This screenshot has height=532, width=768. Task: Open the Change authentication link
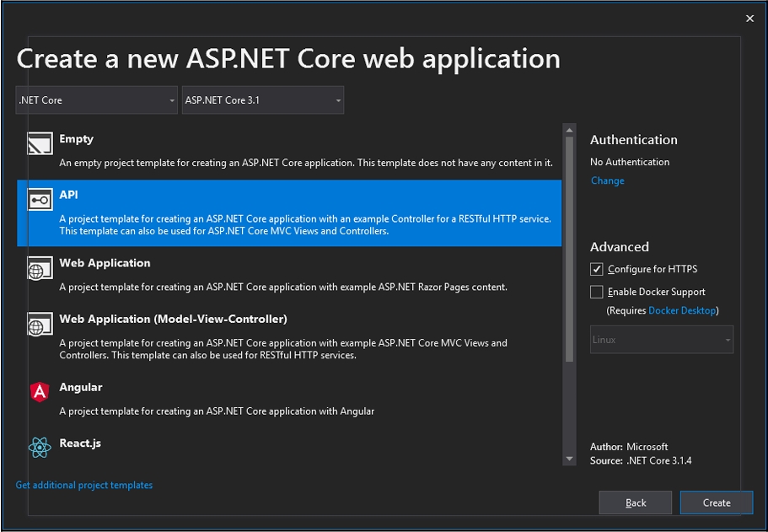[x=607, y=180]
